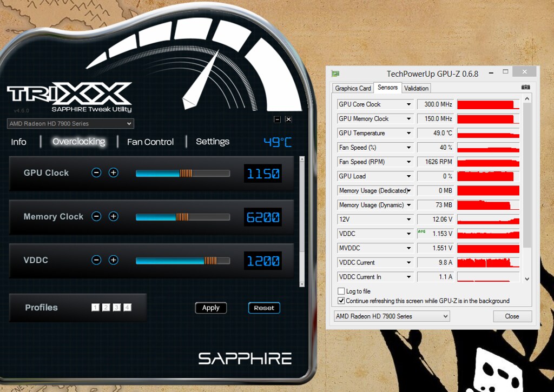554x392 pixels.
Task: Click the GPU Core Clock 300.0 MHz value
Action: pyautogui.click(x=436, y=104)
